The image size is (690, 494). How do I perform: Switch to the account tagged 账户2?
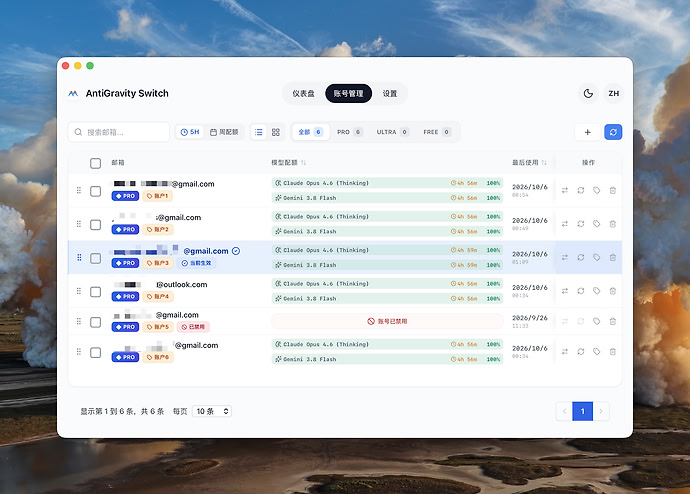click(565, 224)
